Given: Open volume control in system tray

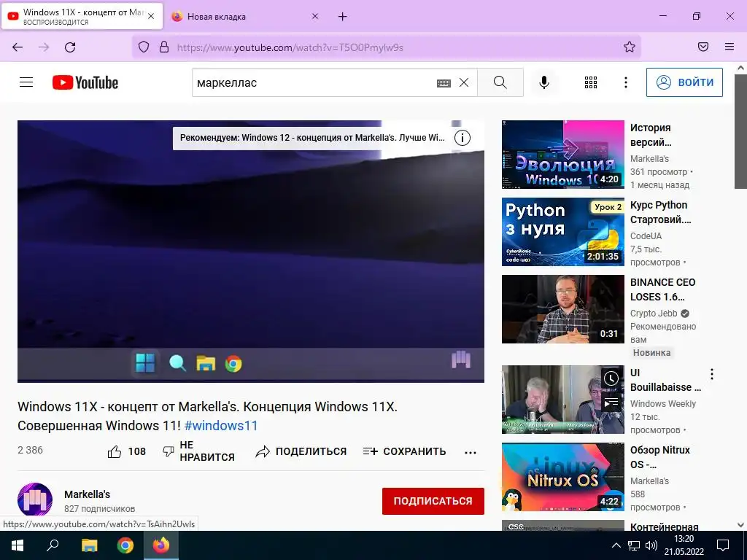Looking at the screenshot, I should click(x=651, y=545).
